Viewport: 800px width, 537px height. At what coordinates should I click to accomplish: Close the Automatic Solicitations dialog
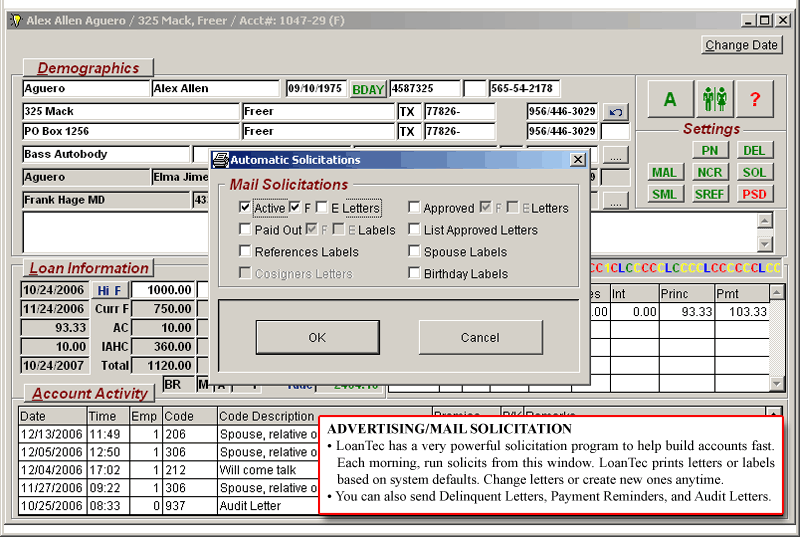(x=578, y=160)
